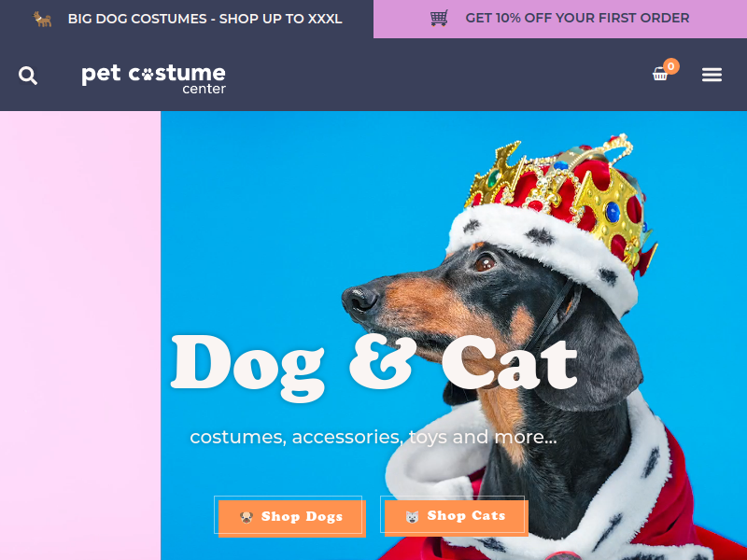
Task: Click the Dog & Cat hero heading
Action: coord(374,368)
